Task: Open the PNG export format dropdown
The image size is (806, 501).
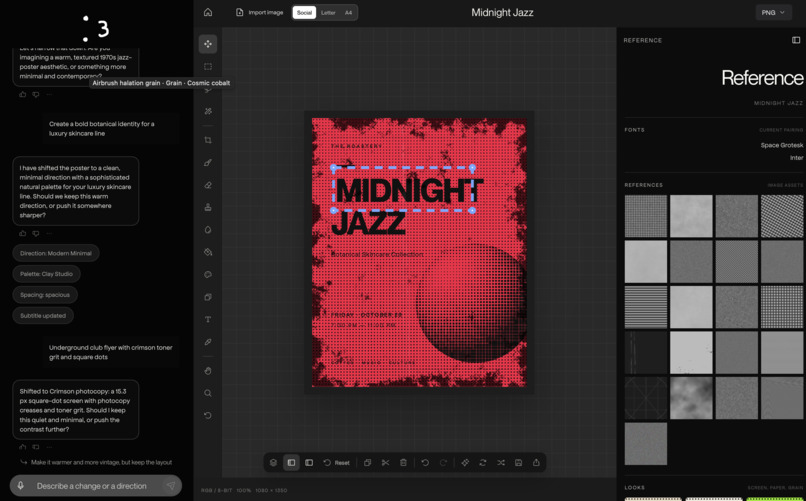Action: 773,12
